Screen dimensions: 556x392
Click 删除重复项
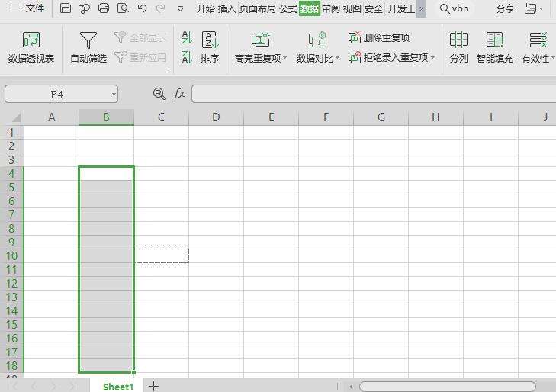pyautogui.click(x=379, y=37)
